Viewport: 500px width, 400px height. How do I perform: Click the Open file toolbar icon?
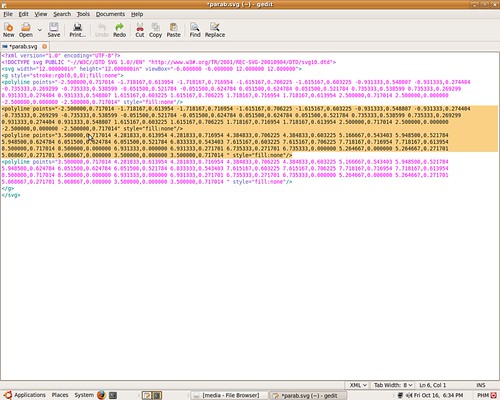(x=26, y=27)
